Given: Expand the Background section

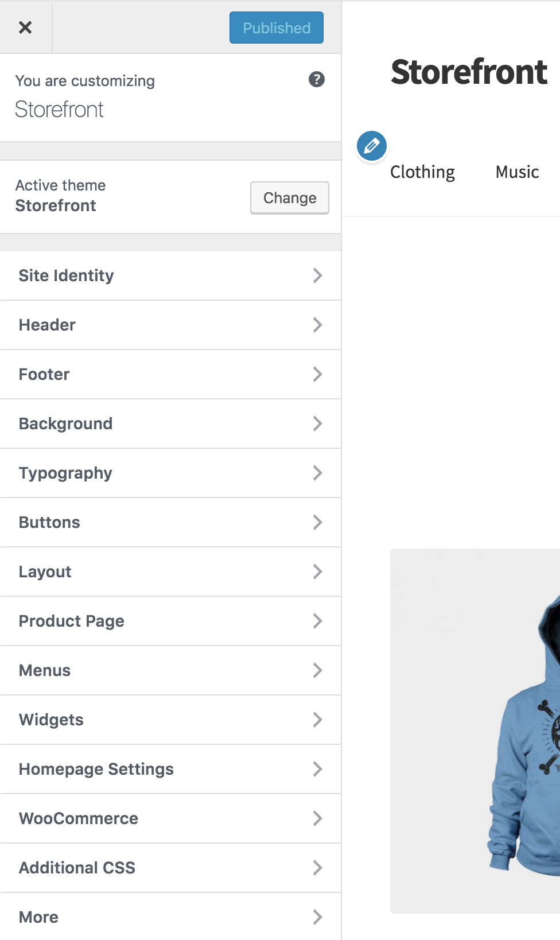Looking at the screenshot, I should click(x=171, y=424).
